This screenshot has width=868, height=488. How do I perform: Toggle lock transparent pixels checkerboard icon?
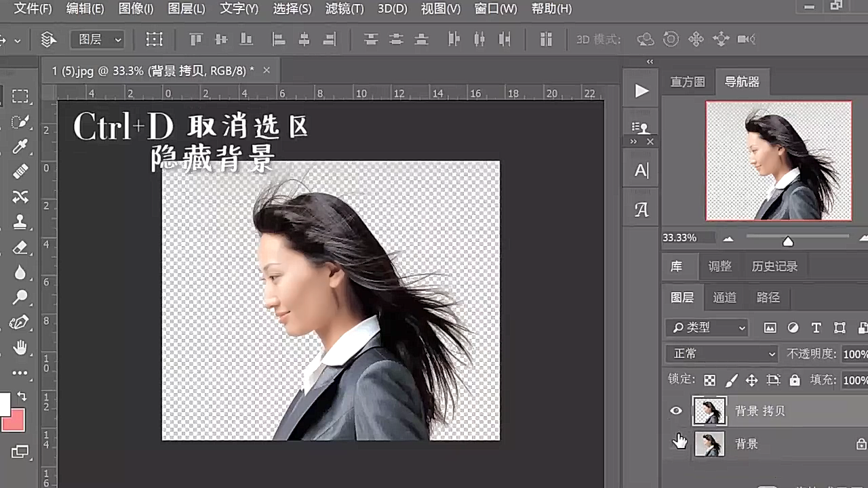coord(709,380)
